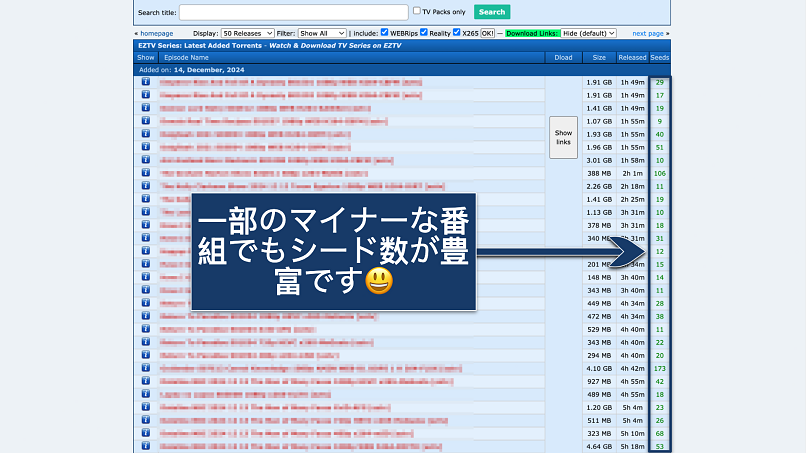Click the 173 seeds value
The width and height of the screenshot is (806, 453).
[x=660, y=369]
